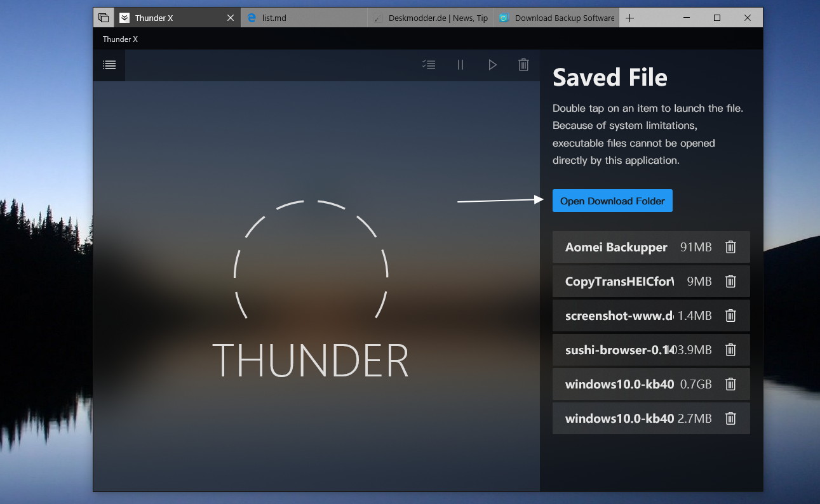Select the windows10.0-kb40 0.7GB item
820x504 pixels.
coord(651,384)
